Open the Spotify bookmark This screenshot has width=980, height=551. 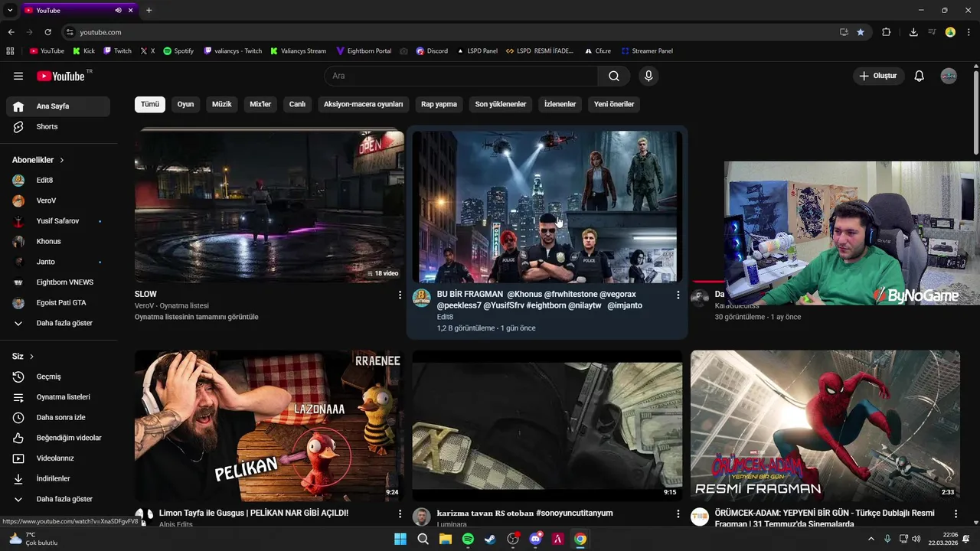coord(178,51)
